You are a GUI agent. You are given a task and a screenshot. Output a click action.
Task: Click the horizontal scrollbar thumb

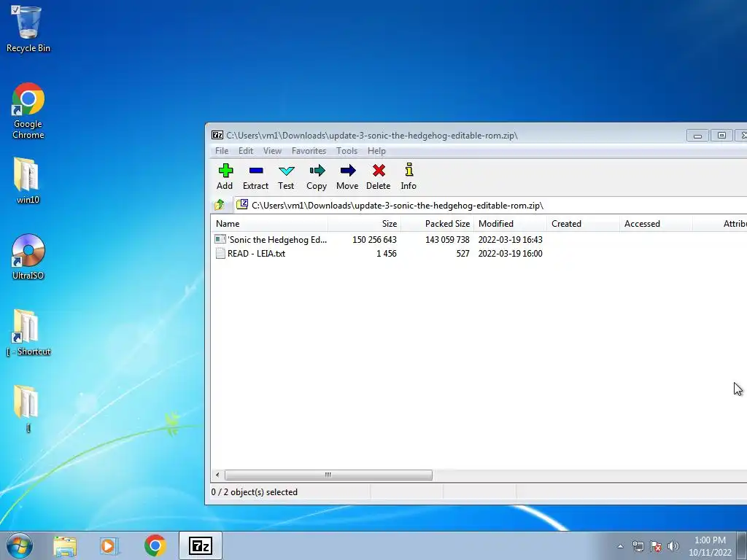(x=328, y=475)
